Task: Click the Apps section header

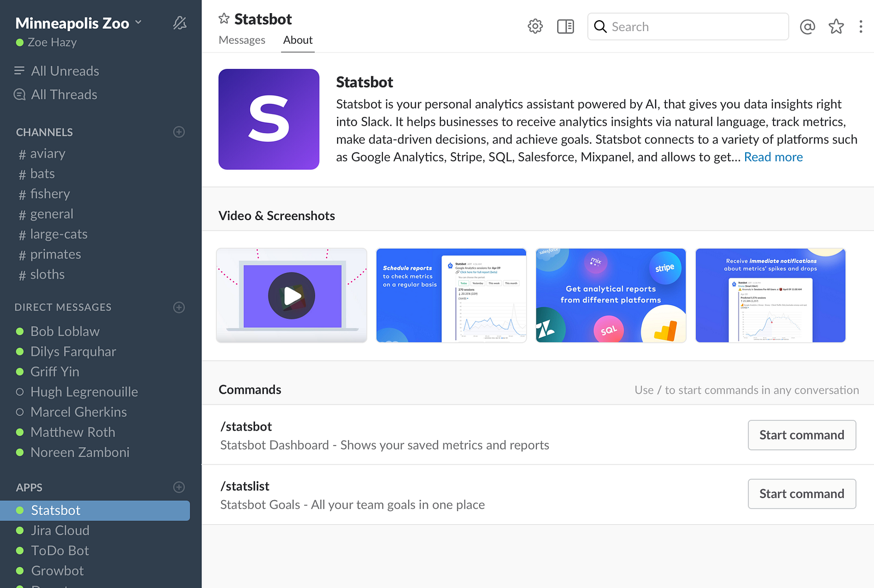Action: tap(29, 488)
